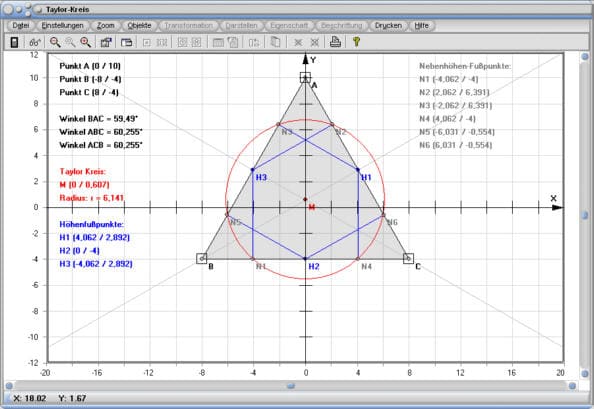Open the Datei menu
This screenshot has height=409, width=594.
[x=21, y=25]
